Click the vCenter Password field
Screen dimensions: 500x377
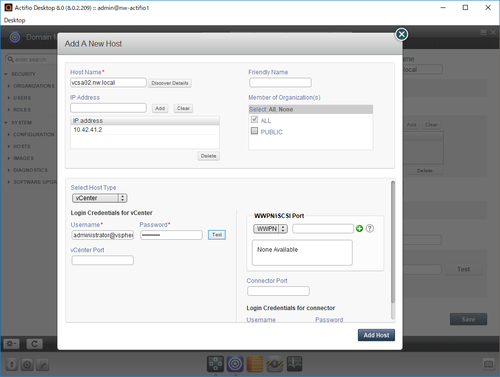click(171, 235)
